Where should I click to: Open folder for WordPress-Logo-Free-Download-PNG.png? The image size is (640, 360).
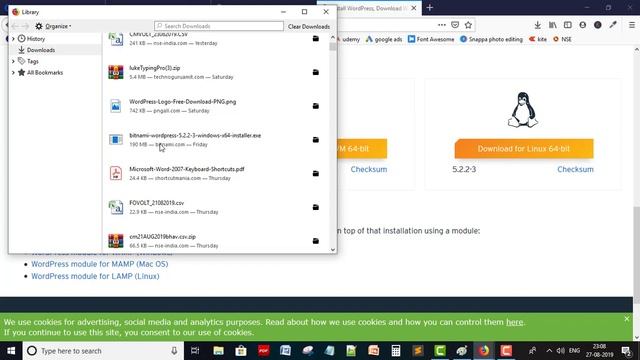point(316,106)
